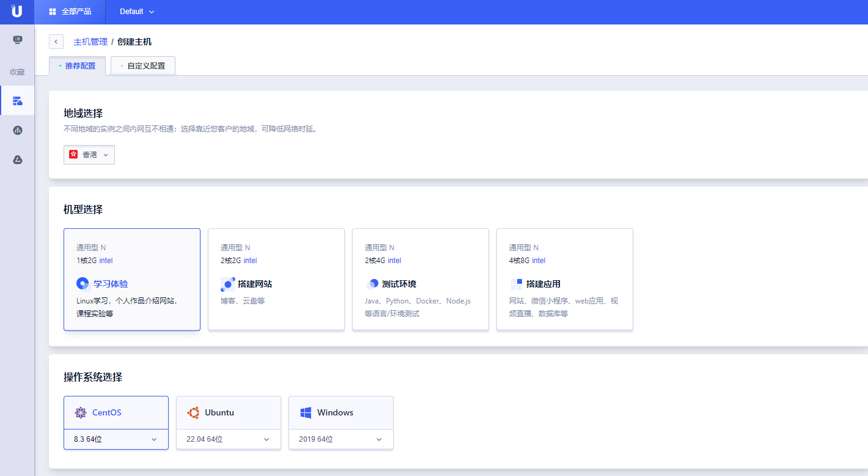Open the console overview icon in the sidebar
This screenshot has width=868, height=476.
(17, 40)
